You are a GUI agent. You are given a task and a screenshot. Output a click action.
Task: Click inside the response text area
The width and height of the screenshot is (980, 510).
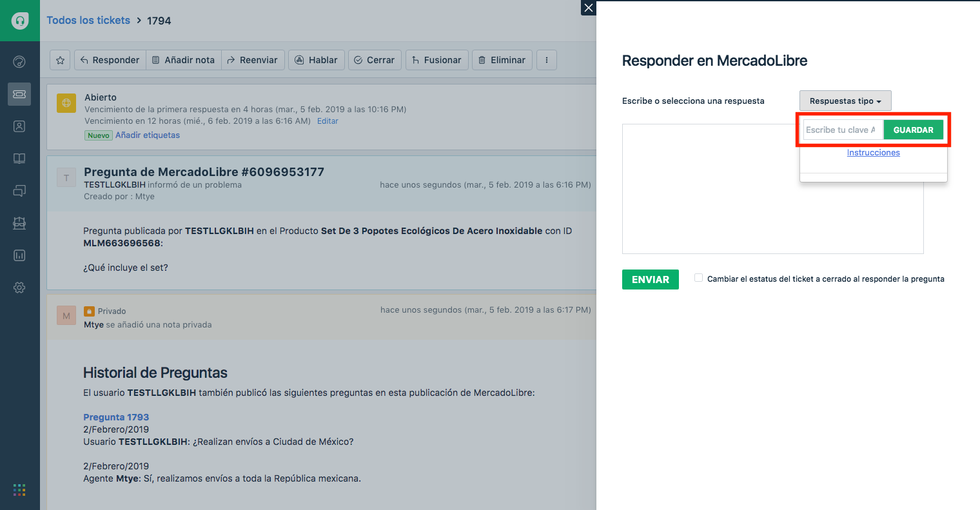click(x=772, y=189)
